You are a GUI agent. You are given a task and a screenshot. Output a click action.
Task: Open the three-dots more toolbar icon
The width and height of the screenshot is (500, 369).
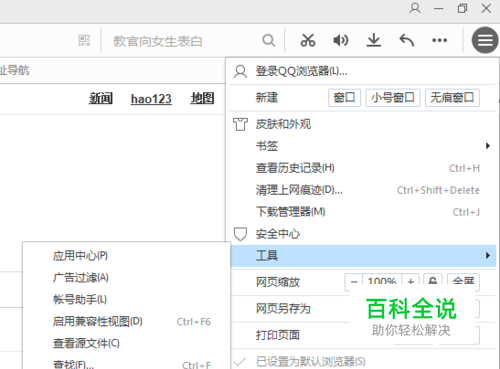(439, 41)
